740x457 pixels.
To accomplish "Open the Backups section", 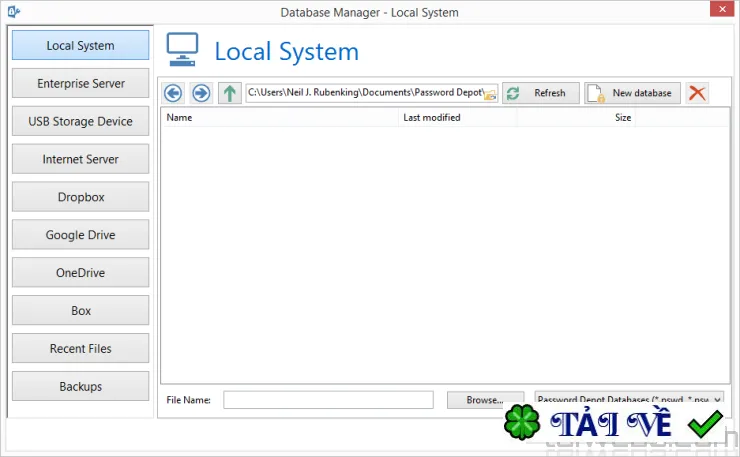I will pyautogui.click(x=81, y=386).
